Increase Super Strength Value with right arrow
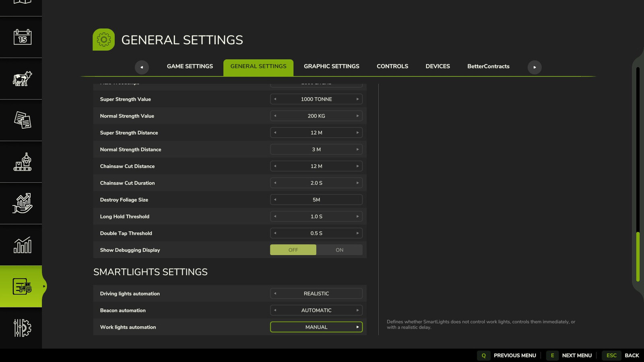This screenshot has height=362, width=644. point(357,99)
